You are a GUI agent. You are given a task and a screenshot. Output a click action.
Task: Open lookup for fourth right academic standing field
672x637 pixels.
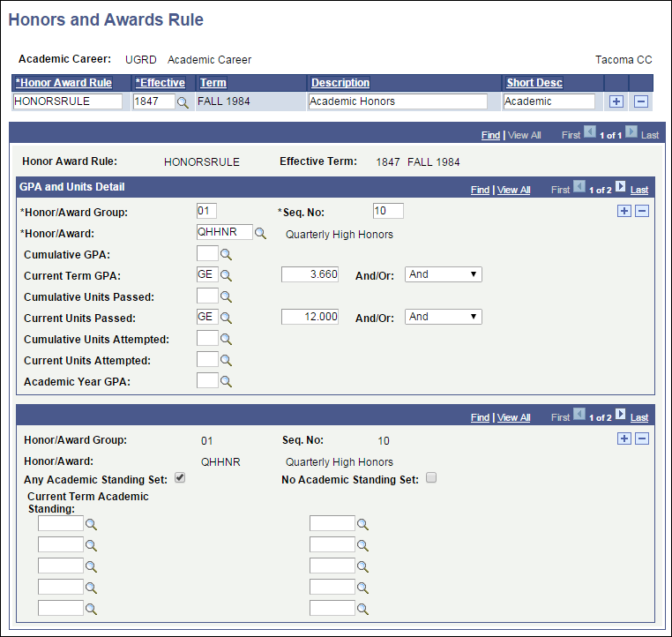pos(362,588)
